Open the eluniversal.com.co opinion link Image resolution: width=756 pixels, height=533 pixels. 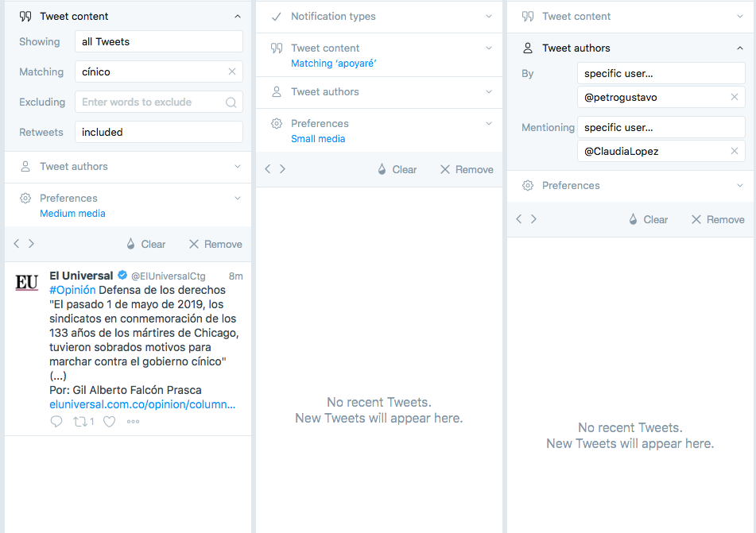[142, 404]
